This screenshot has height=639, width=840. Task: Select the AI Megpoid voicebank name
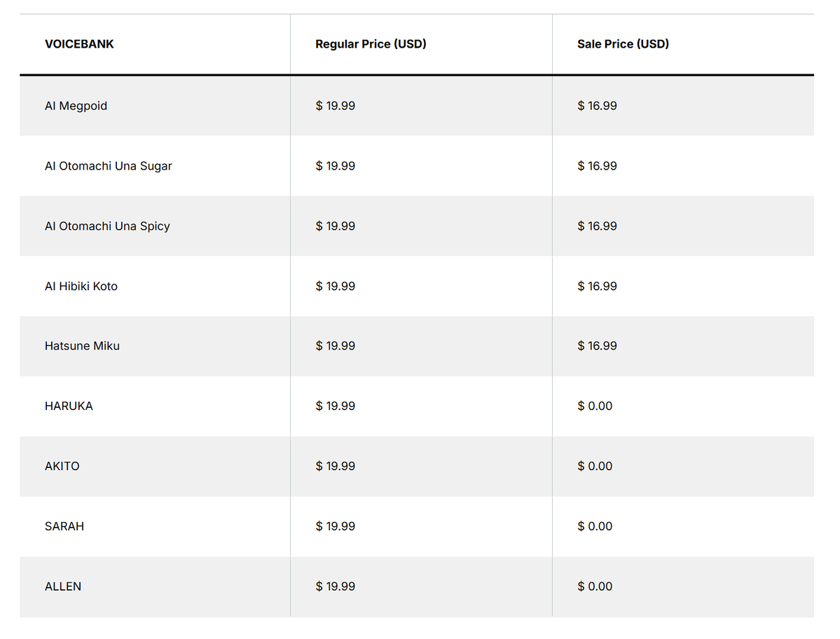(x=76, y=106)
